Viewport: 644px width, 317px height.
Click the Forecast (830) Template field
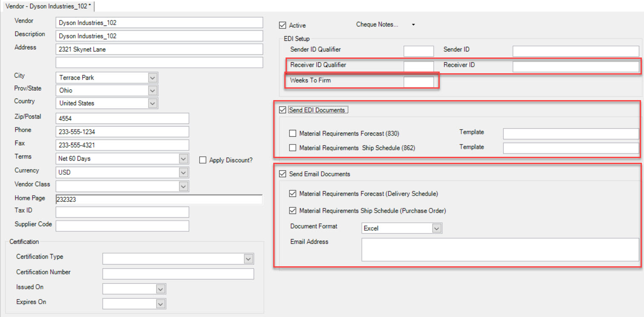[571, 133]
